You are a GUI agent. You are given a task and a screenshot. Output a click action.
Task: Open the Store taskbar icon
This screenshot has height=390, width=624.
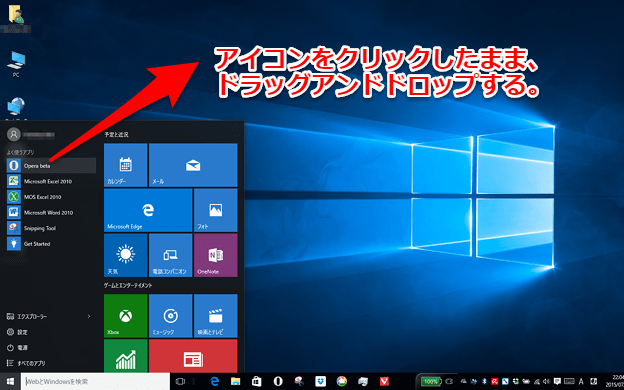pyautogui.click(x=257, y=382)
